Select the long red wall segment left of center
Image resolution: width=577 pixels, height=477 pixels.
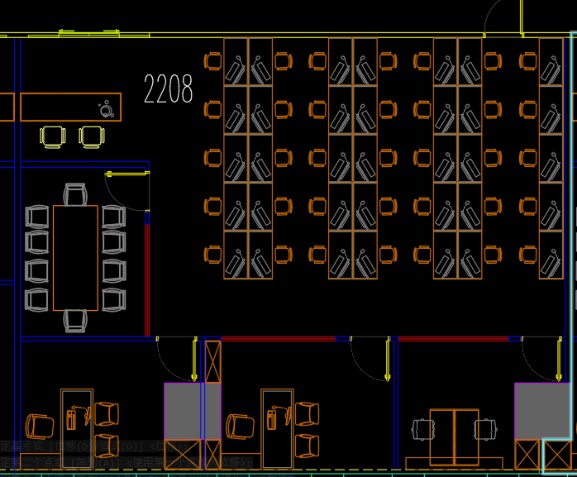[278, 339]
